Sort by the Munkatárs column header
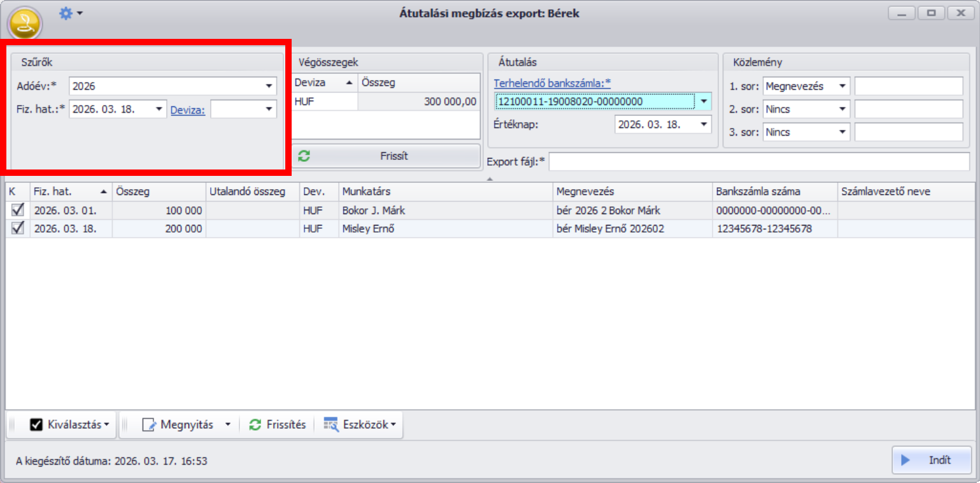Viewport: 980px width, 483px height. (x=446, y=192)
